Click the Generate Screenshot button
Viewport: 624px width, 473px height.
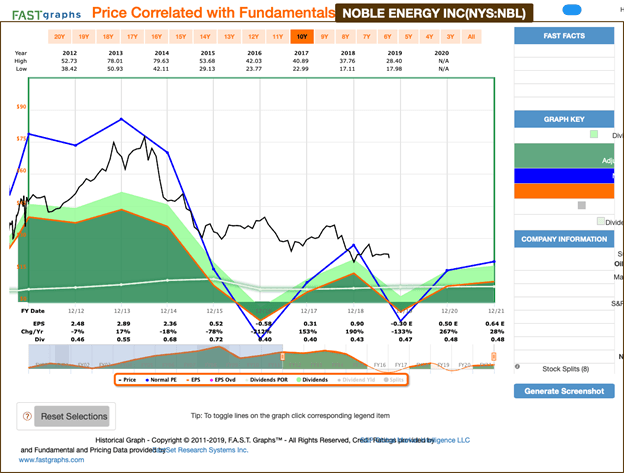pyautogui.click(x=564, y=391)
